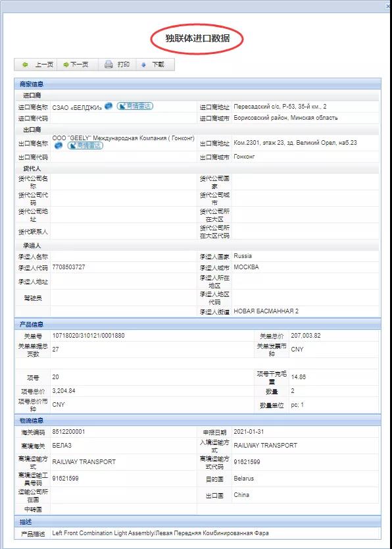Select carrier code 7708503727

coord(68,267)
